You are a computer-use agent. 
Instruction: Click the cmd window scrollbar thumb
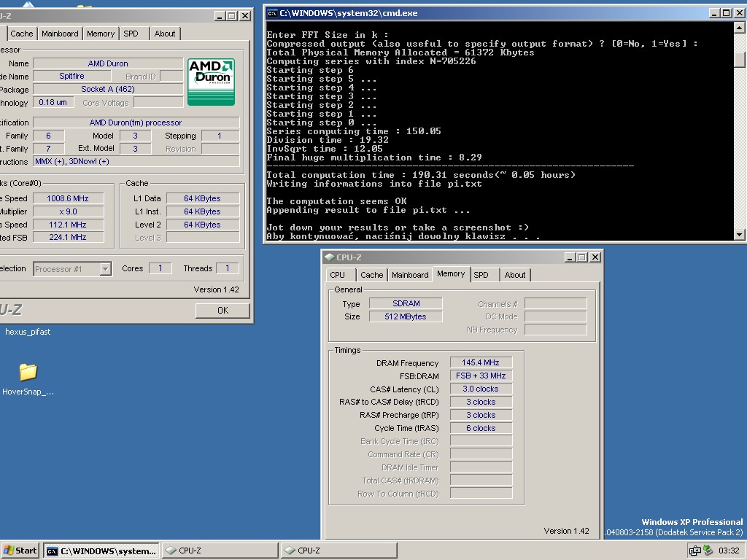[740, 60]
